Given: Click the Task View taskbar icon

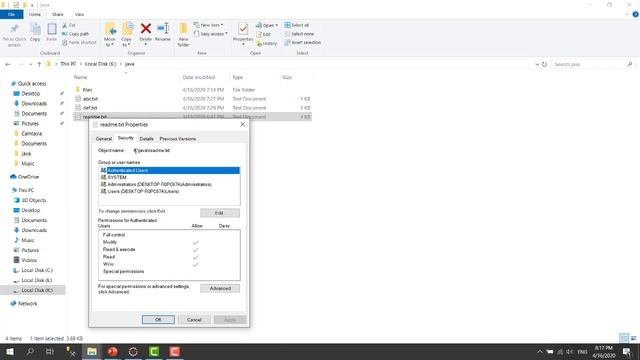Looking at the screenshot, I should tap(50, 352).
